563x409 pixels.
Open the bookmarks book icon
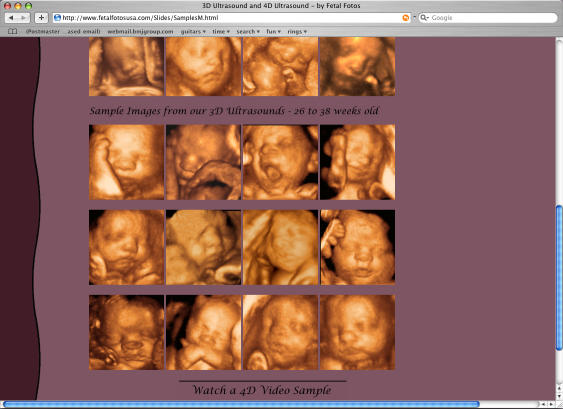pos(13,31)
